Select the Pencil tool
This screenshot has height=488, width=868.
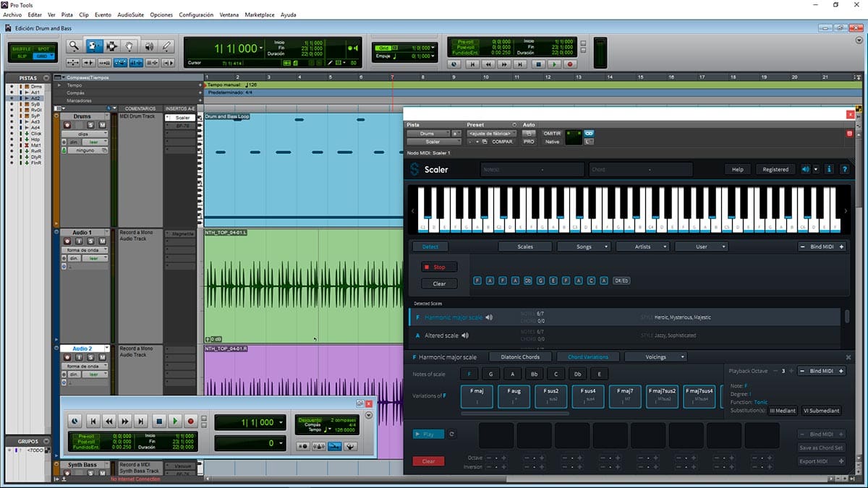click(x=167, y=46)
